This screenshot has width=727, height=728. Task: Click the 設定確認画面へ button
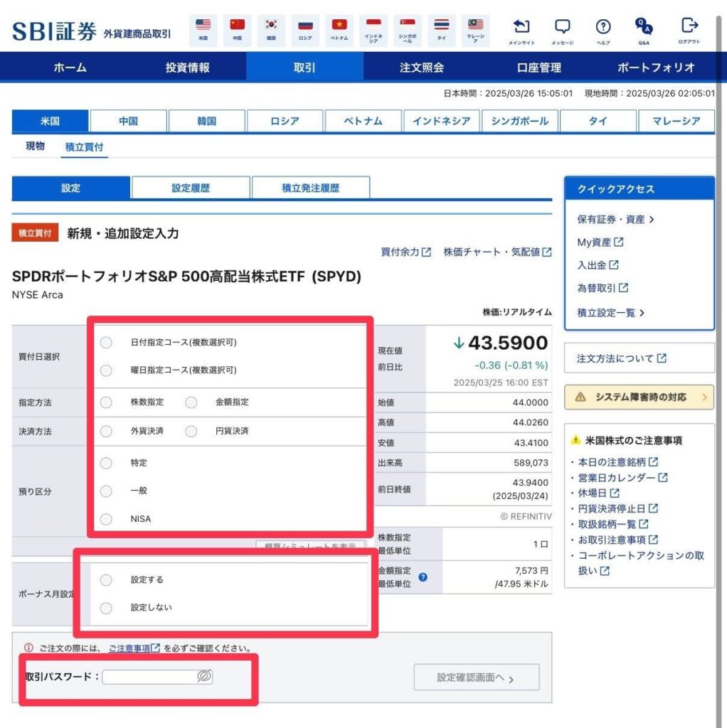[477, 678]
